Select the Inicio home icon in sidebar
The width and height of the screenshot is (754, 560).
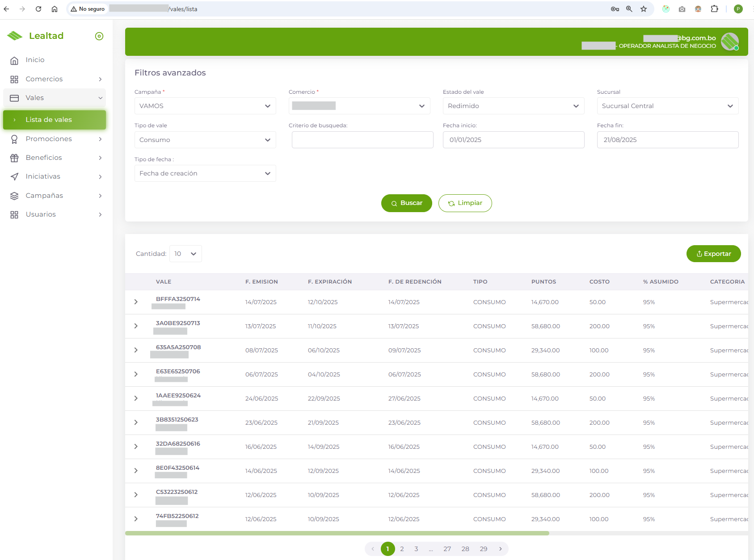[x=15, y=60]
